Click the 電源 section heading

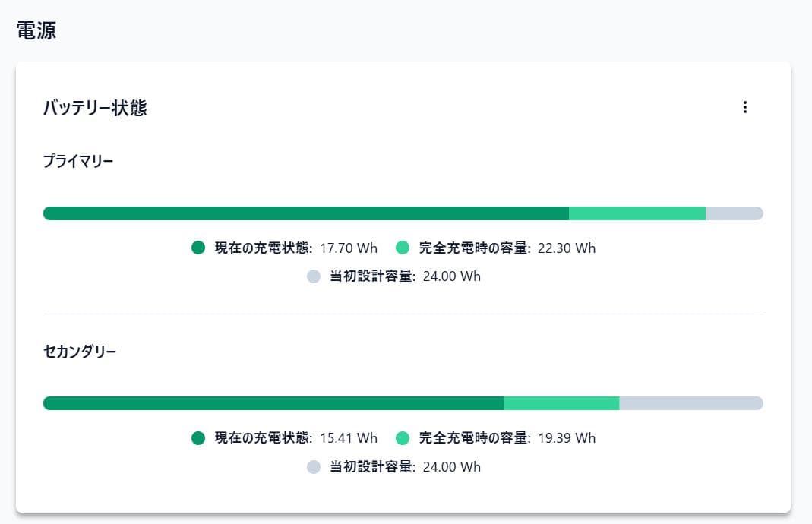click(36, 31)
